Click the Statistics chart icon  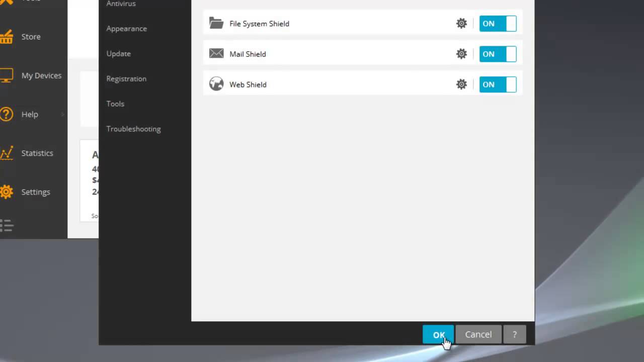point(6,153)
